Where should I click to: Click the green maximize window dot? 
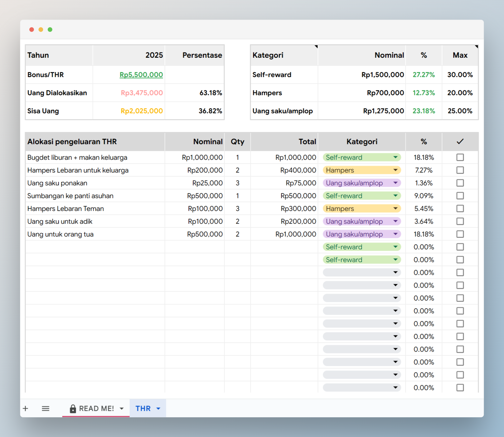[x=50, y=29]
